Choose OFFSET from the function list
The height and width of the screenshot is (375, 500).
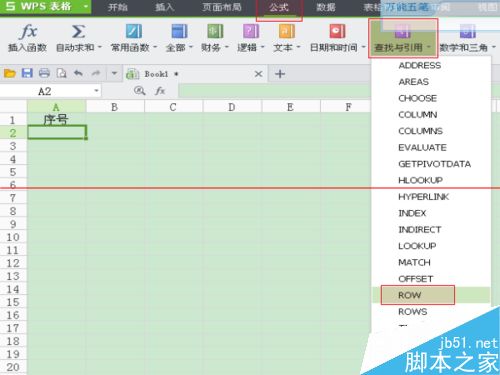431,279
